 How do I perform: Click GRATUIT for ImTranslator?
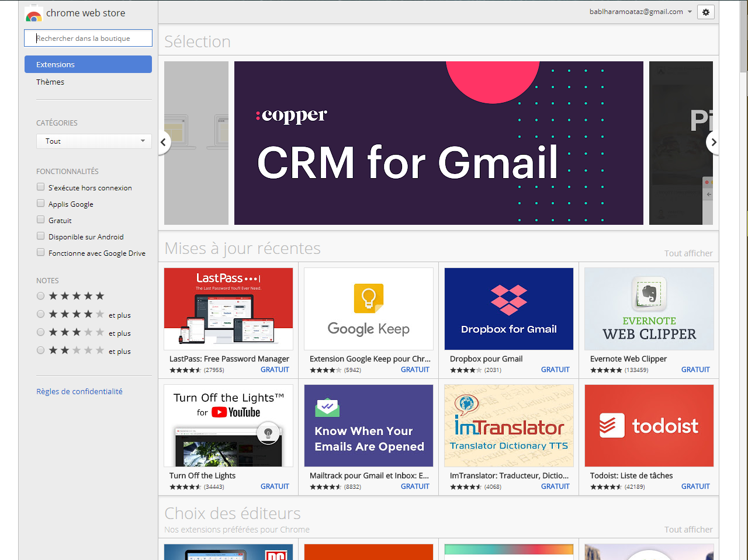tap(555, 486)
